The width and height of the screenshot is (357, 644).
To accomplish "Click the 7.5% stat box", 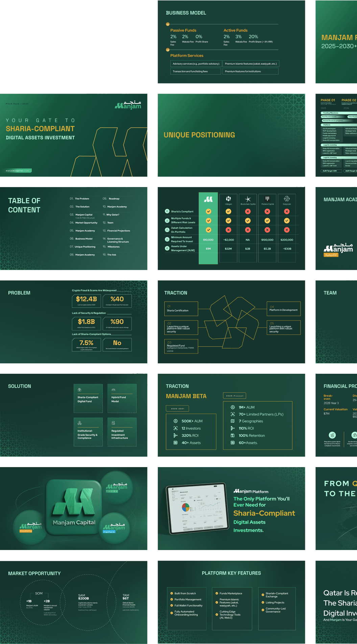I will 87,345.
